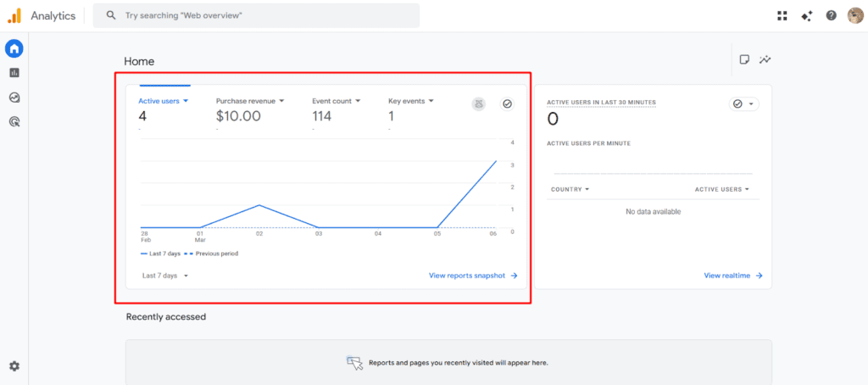Click 'Reports and pages you recently visited' message
The height and width of the screenshot is (385, 868).
point(459,363)
